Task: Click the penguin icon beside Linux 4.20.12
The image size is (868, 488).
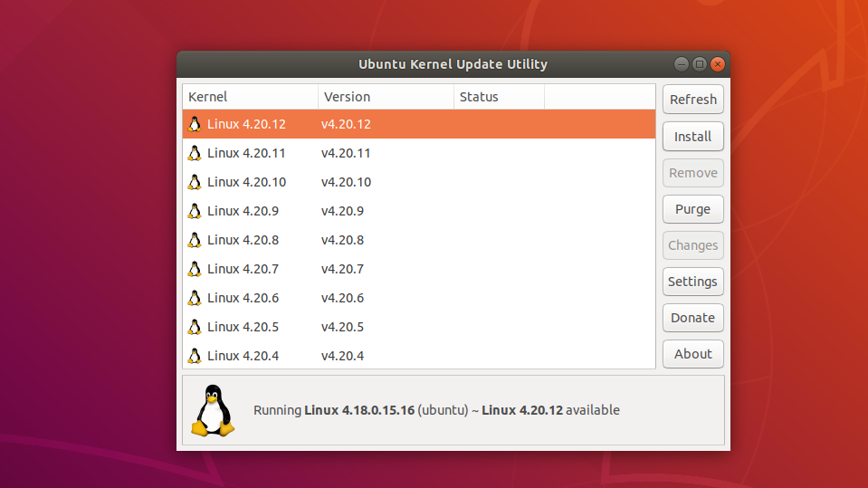Action: 195,124
